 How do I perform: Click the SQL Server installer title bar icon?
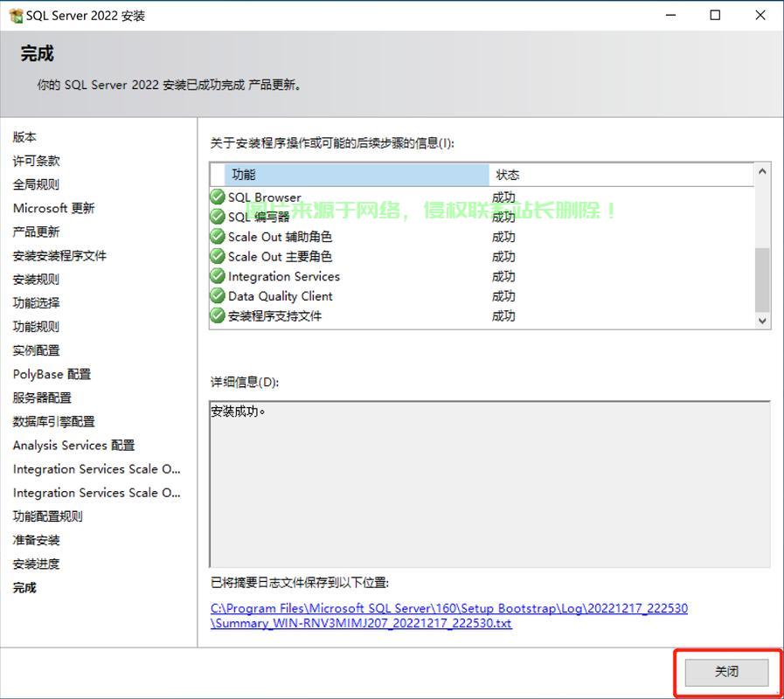pos(16,16)
